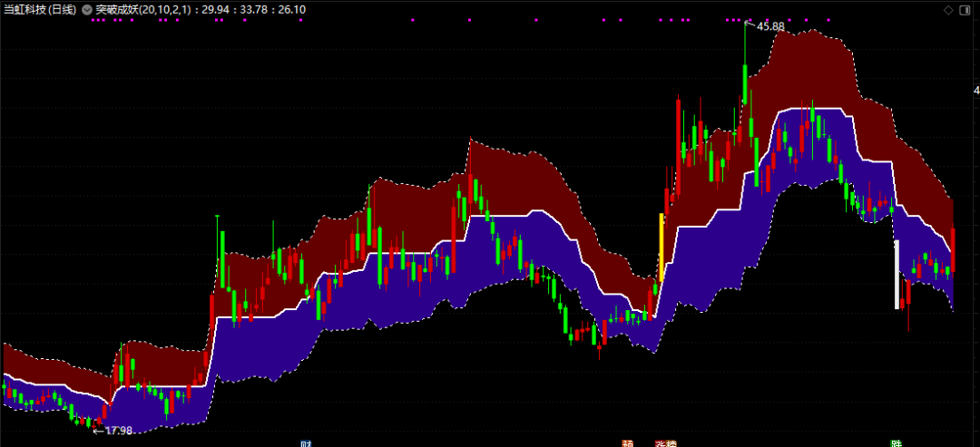Click the diamond icon at top right
The height and width of the screenshot is (447, 980).
(947, 9)
